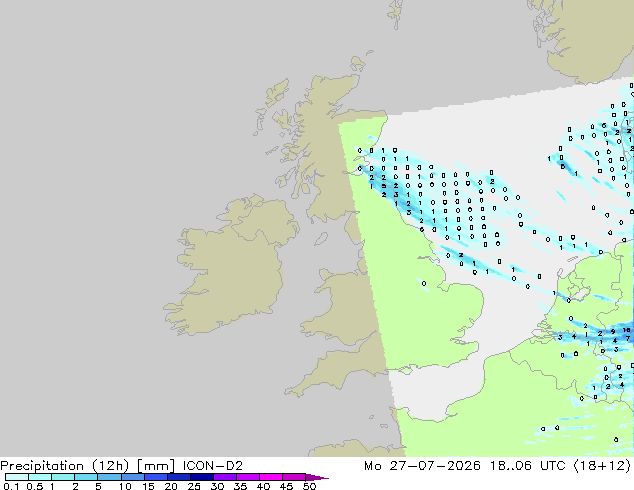Click the 'ICON-D2' model name
The height and width of the screenshot is (490, 634).
coord(213,466)
